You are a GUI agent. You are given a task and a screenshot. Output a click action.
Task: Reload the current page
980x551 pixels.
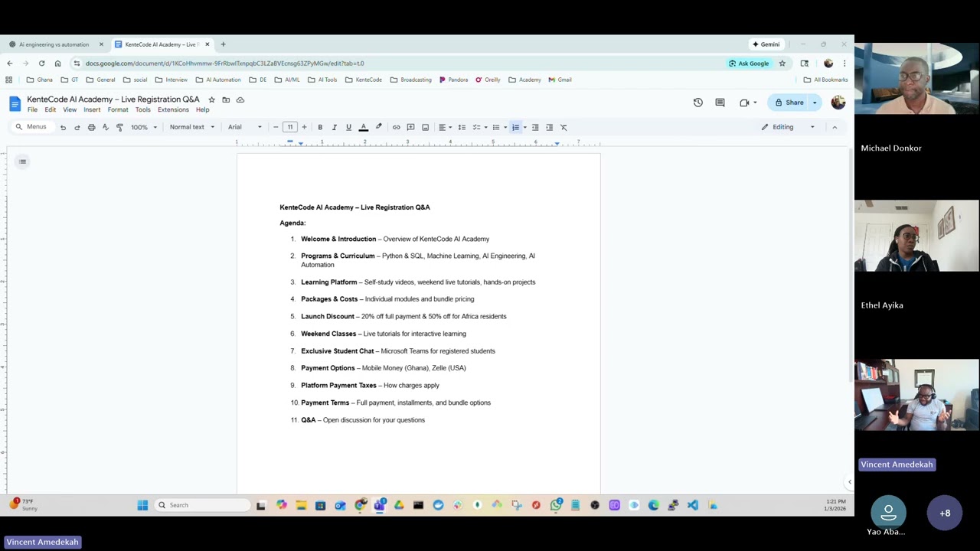pyautogui.click(x=41, y=64)
